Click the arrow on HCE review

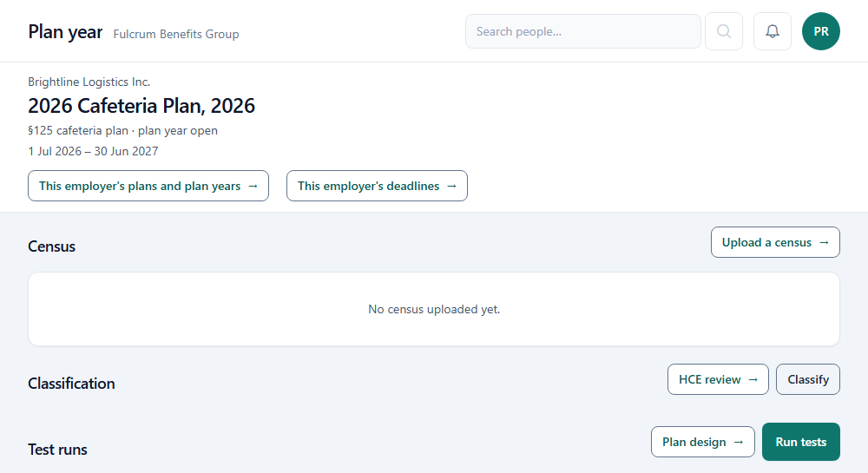click(753, 379)
